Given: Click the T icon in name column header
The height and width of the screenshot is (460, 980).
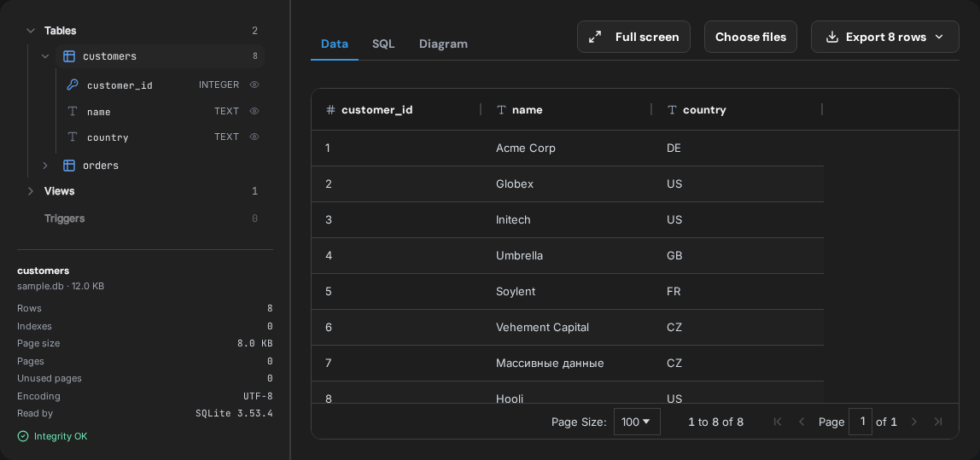Looking at the screenshot, I should [500, 110].
